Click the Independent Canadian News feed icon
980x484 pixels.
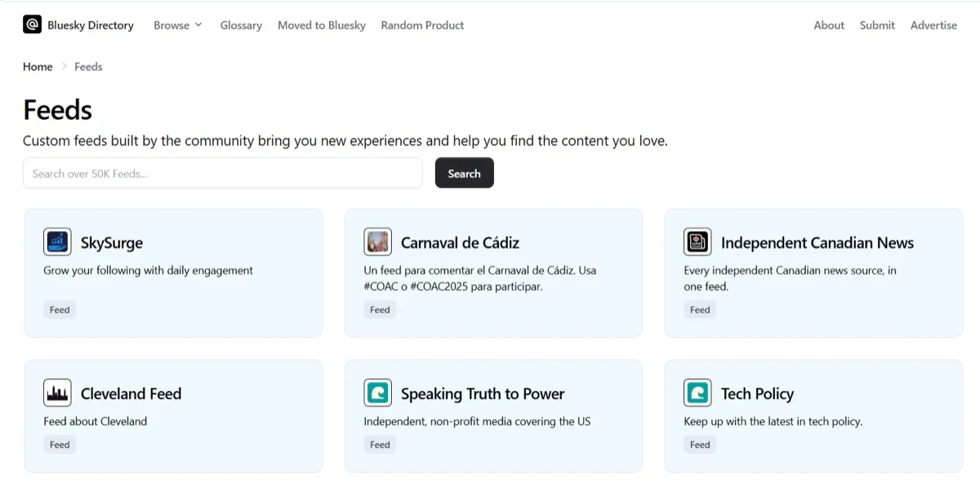697,242
